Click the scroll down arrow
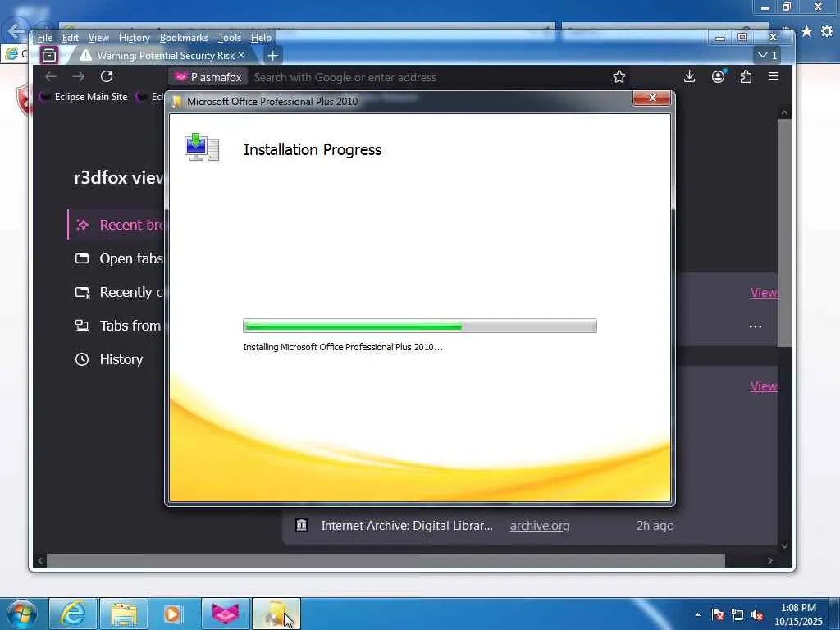This screenshot has width=840, height=630. [784, 546]
